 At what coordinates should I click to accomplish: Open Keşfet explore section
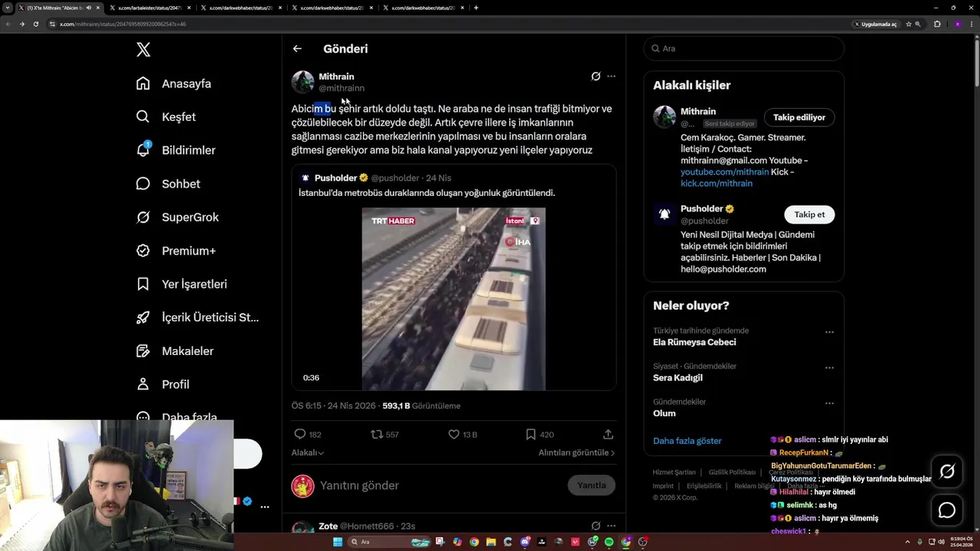point(166,117)
